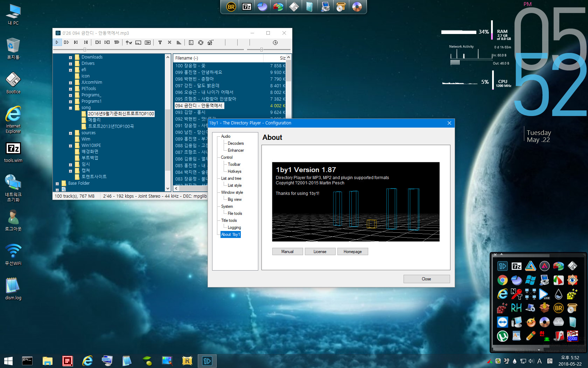Toggle the repeat loop toolbar icon
This screenshot has width=588, height=368.
[x=117, y=42]
